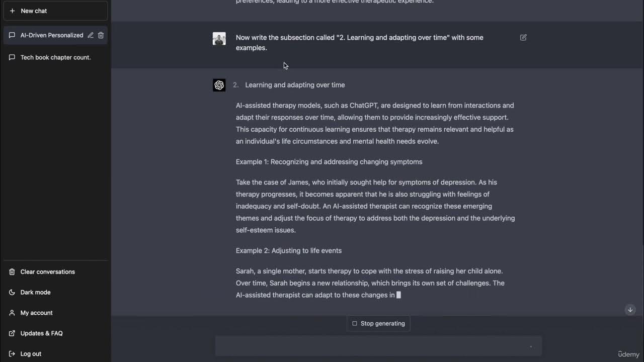This screenshot has width=644, height=362.
Task: Click the user profile avatar thumbnail
Action: click(x=219, y=39)
